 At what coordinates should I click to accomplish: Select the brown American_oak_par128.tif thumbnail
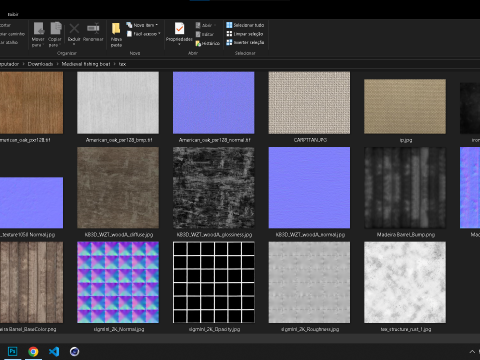(x=31, y=103)
